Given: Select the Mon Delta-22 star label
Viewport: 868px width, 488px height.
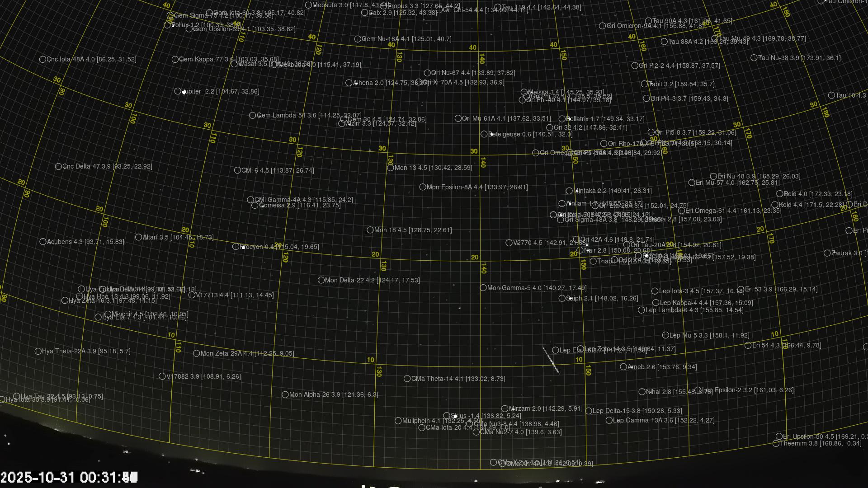Looking at the screenshot, I should pos(372,280).
